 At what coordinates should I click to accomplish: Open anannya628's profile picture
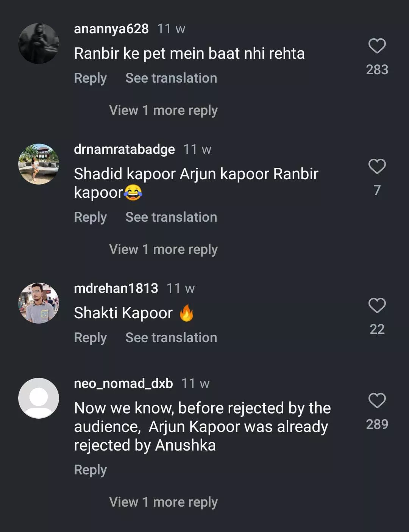39,44
